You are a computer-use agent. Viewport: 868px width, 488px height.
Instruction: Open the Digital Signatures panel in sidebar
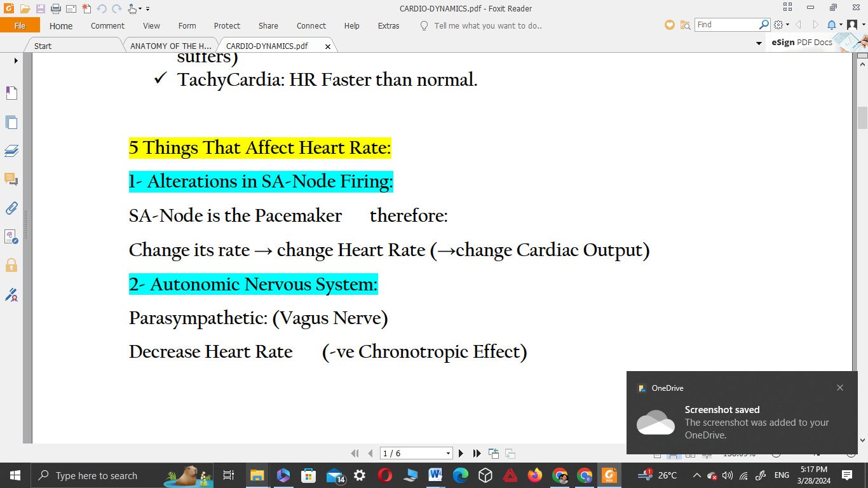pos(11,294)
